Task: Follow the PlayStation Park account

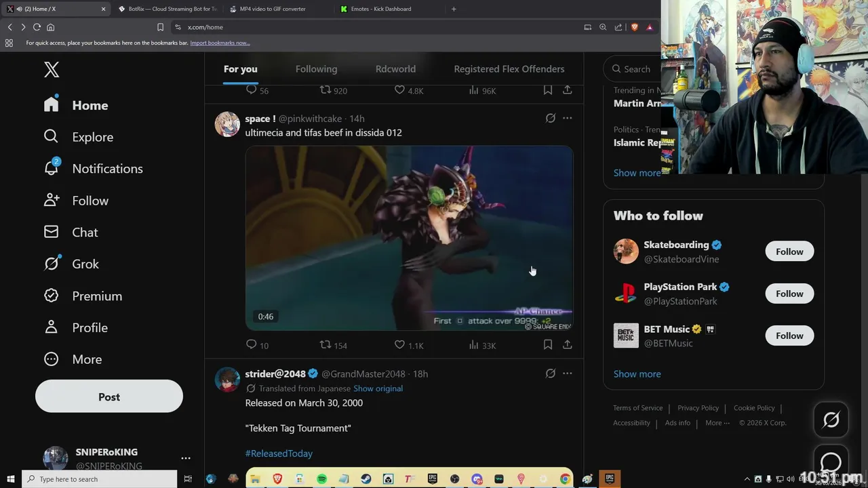Action: coord(789,293)
